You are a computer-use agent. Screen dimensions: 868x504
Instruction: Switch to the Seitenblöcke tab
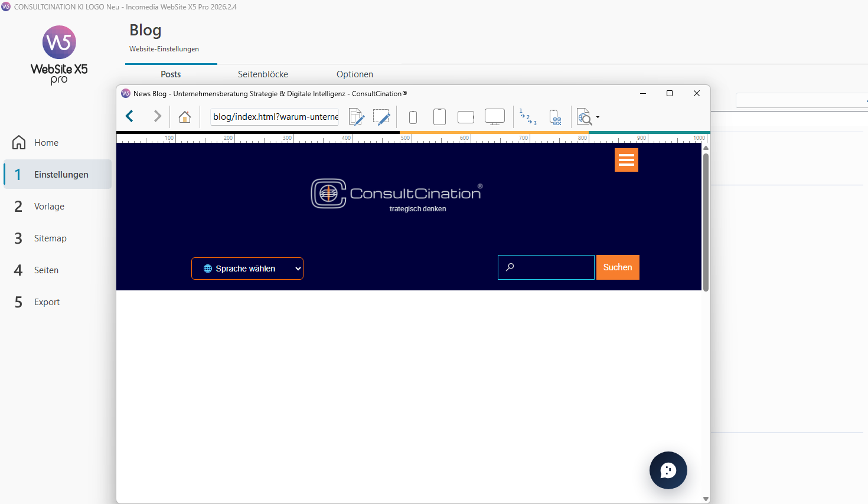[263, 74]
